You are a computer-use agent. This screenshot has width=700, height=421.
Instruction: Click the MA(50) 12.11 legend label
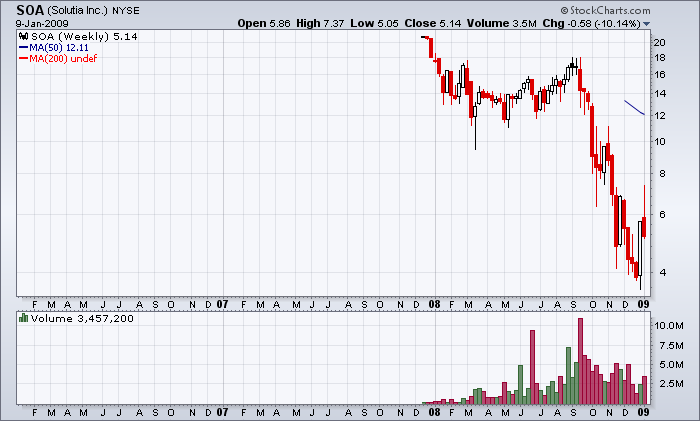pyautogui.click(x=59, y=48)
